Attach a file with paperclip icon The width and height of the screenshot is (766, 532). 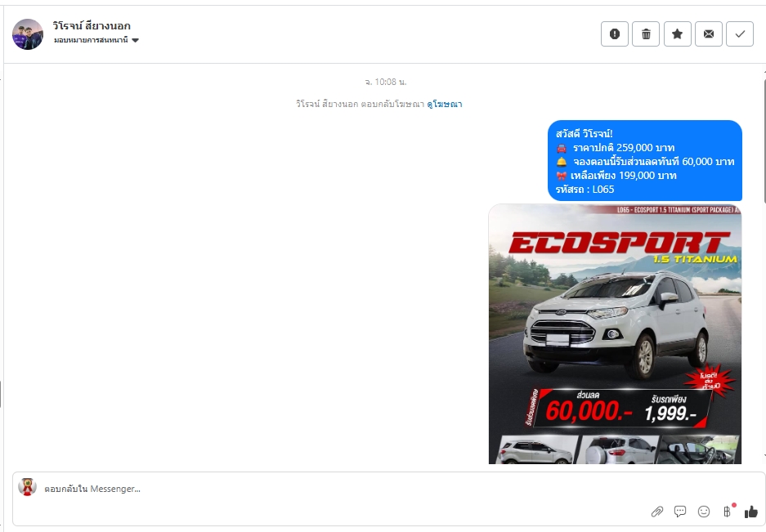tap(657, 512)
